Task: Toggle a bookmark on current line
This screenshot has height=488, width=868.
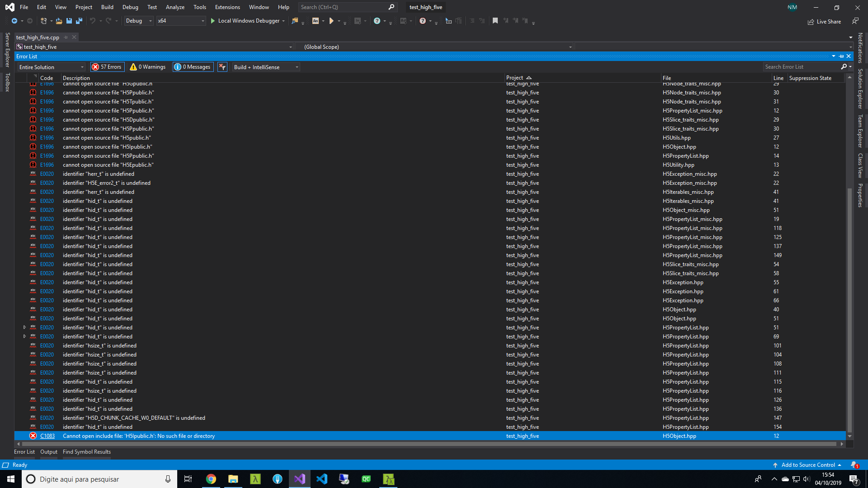Action: 495,21
